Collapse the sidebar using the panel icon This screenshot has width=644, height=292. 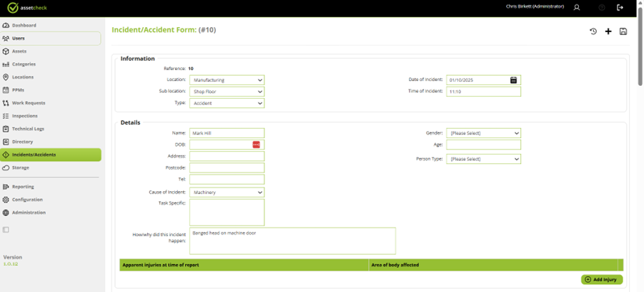[6, 230]
